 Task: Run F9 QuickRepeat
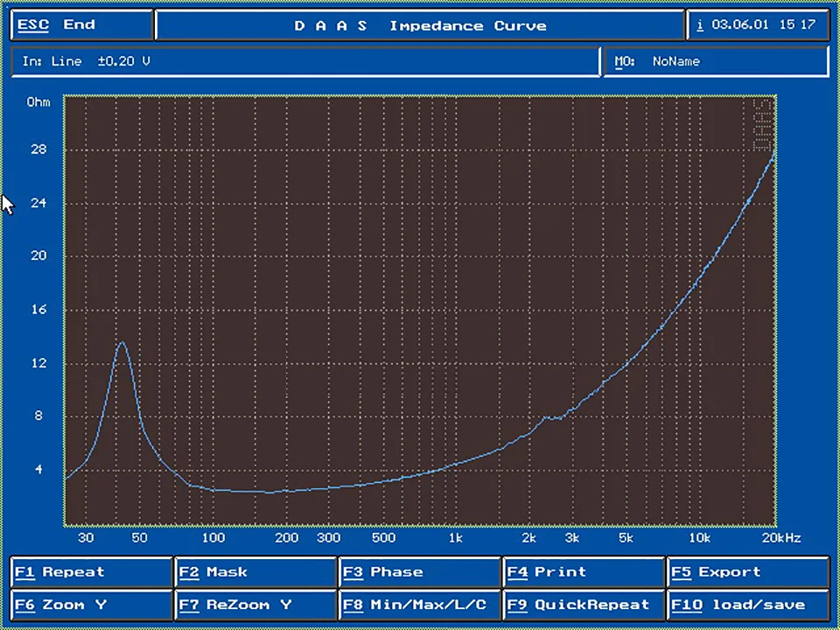click(584, 605)
